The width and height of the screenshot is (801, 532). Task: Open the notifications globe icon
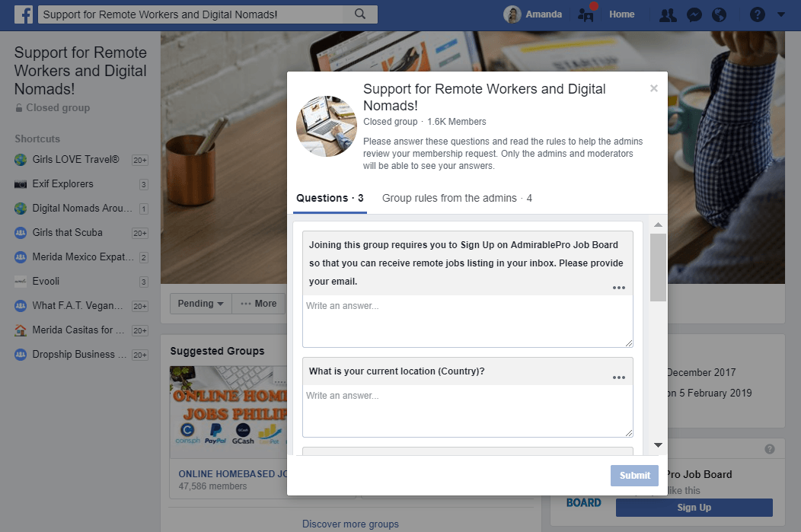click(x=720, y=14)
